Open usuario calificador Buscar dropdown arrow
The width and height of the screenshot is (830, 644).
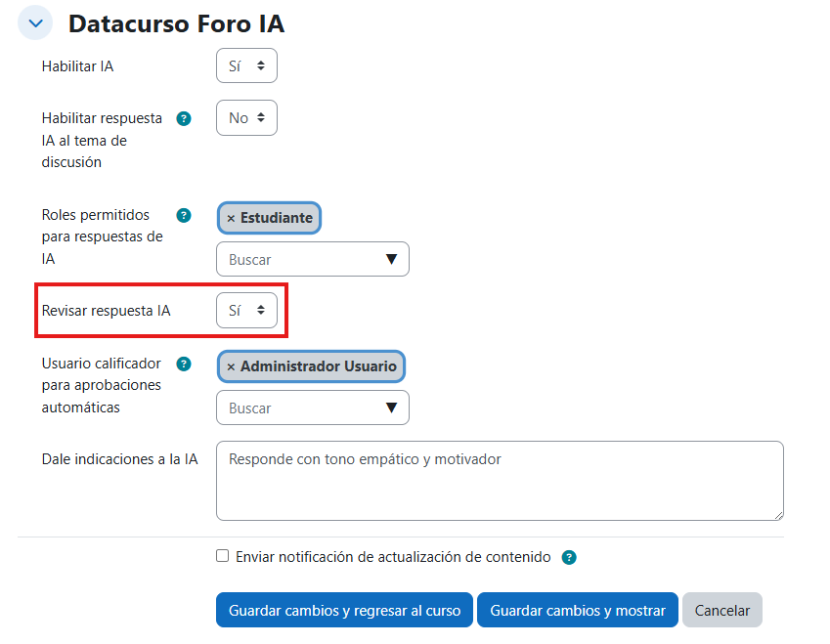tap(391, 408)
